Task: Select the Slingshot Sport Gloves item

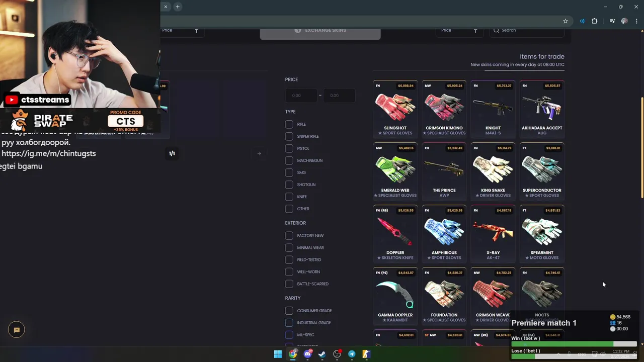Action: point(395,109)
